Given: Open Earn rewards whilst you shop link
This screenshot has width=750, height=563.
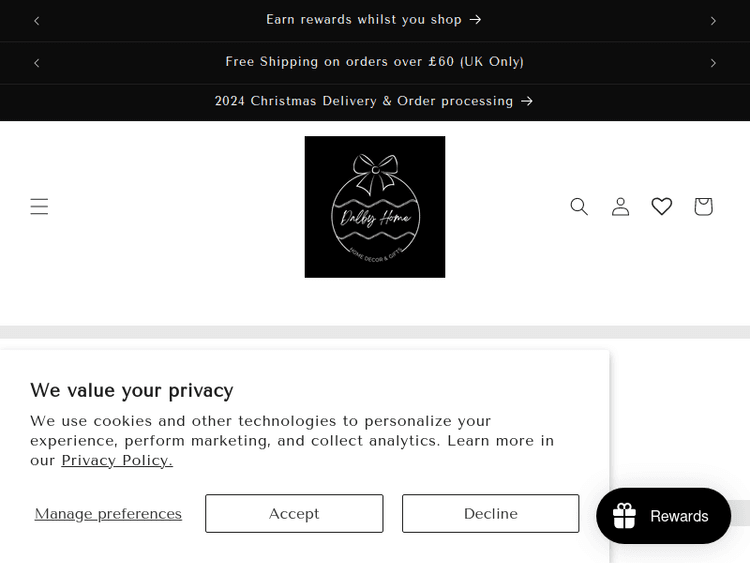Looking at the screenshot, I should click(364, 19).
